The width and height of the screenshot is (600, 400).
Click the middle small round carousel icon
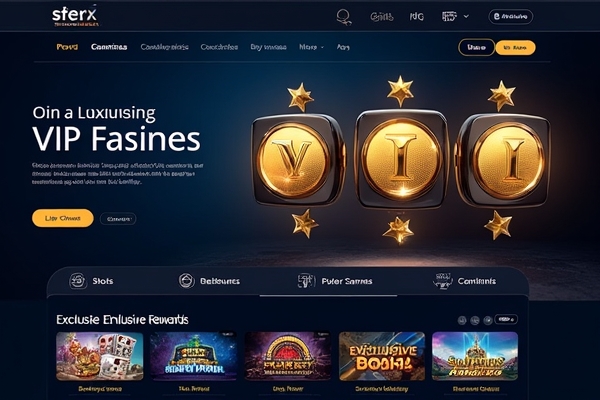tap(475, 320)
